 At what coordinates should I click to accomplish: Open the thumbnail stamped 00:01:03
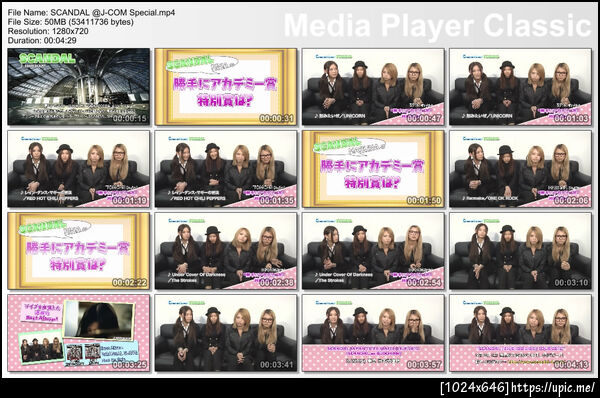point(520,87)
